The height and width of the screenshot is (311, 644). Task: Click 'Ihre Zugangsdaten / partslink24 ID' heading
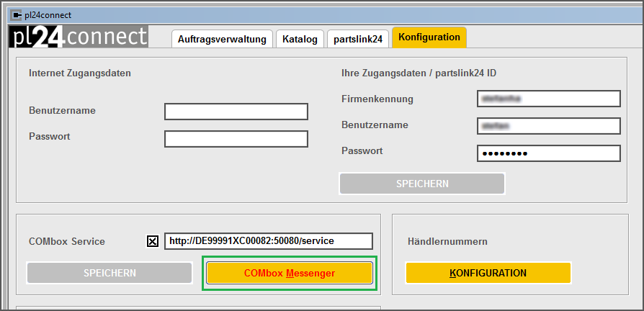(419, 73)
